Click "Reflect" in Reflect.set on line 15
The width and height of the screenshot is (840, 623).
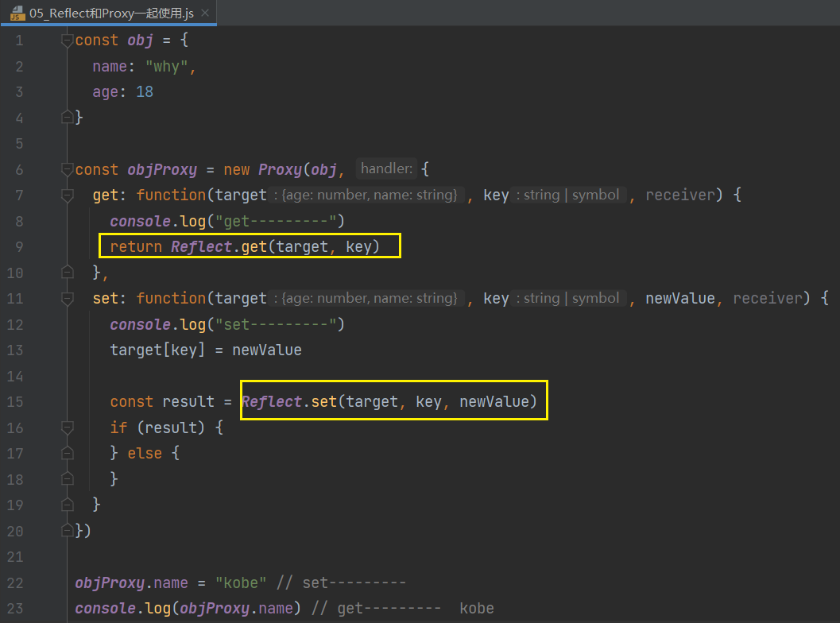point(272,401)
